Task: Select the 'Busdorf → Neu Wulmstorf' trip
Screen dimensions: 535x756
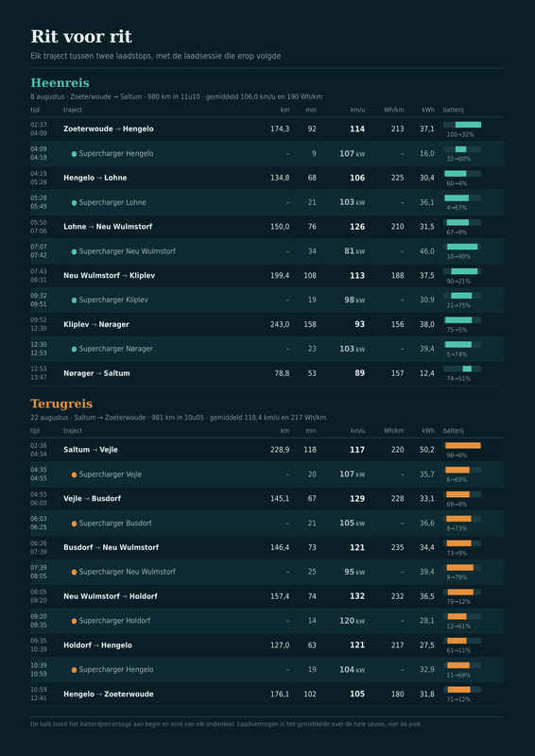Action: (267, 547)
